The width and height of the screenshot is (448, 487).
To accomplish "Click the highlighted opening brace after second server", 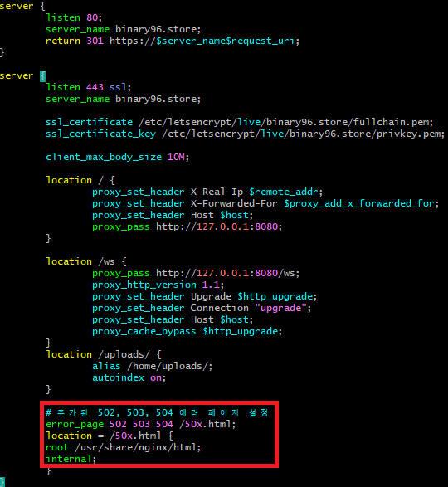I will point(43,75).
